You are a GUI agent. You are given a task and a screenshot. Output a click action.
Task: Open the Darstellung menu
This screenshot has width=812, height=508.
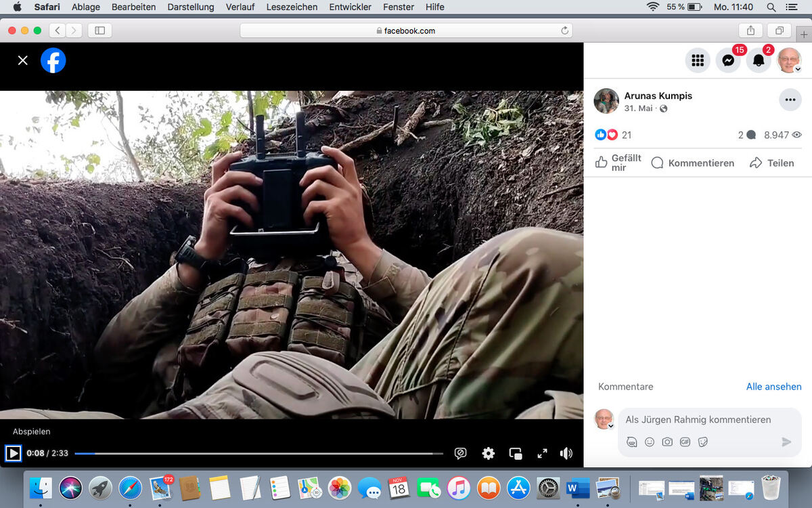(x=190, y=7)
